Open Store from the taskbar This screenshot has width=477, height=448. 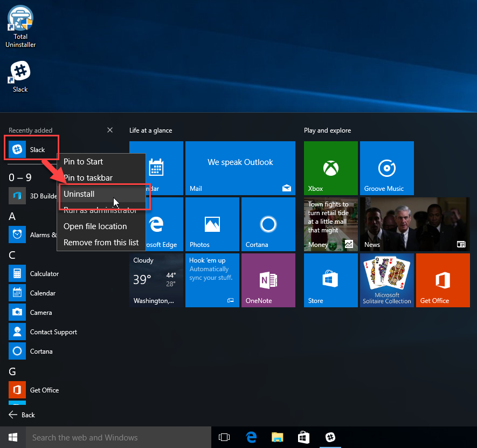tap(303, 437)
